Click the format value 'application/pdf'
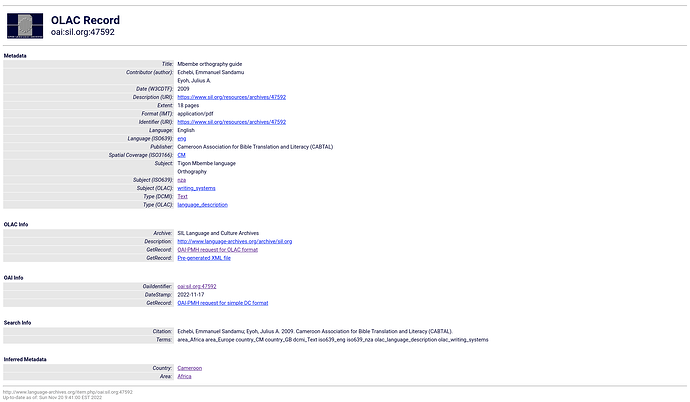Screen dimensions: 690x402 [x=195, y=113]
